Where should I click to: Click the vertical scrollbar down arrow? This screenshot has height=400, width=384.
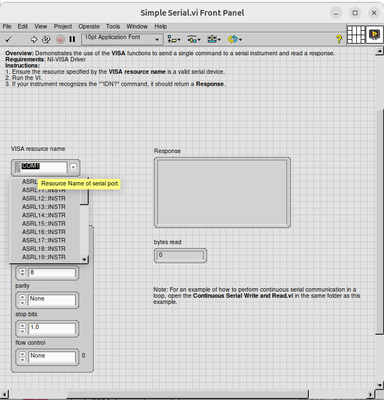pyautogui.click(x=379, y=385)
